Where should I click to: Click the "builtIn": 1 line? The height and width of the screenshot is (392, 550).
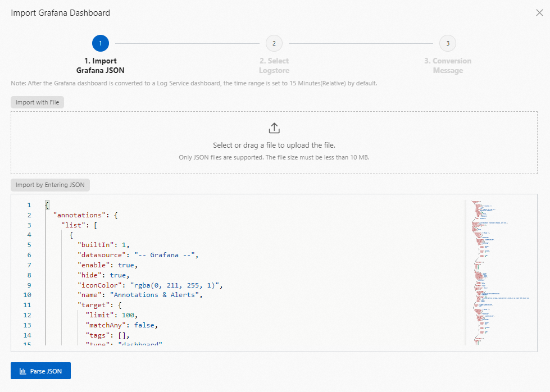(x=103, y=245)
